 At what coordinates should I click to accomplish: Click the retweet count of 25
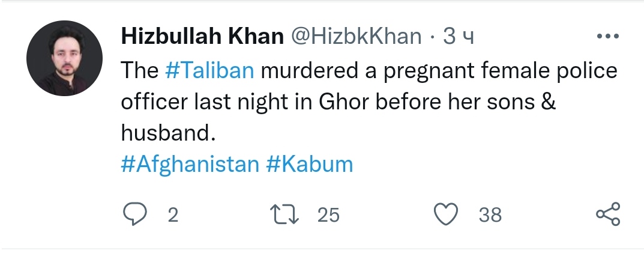tap(328, 215)
